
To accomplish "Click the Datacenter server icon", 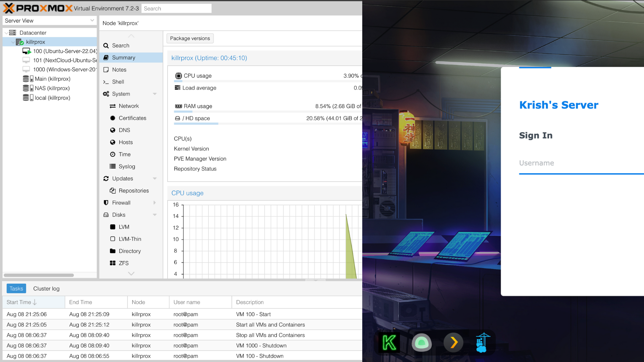I will point(12,33).
